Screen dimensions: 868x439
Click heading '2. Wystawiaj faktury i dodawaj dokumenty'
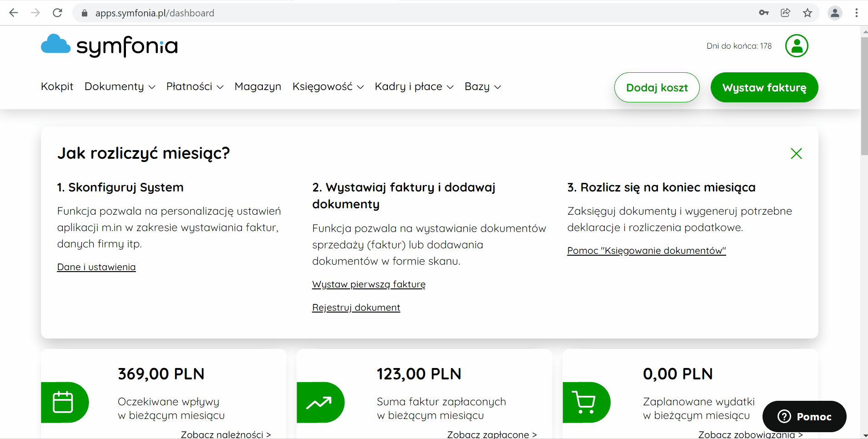coord(404,196)
